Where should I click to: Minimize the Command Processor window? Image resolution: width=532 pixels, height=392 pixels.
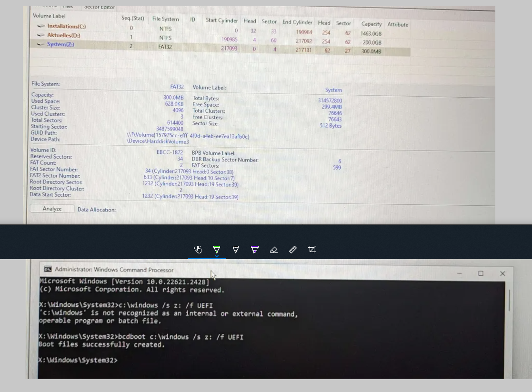pos(460,273)
